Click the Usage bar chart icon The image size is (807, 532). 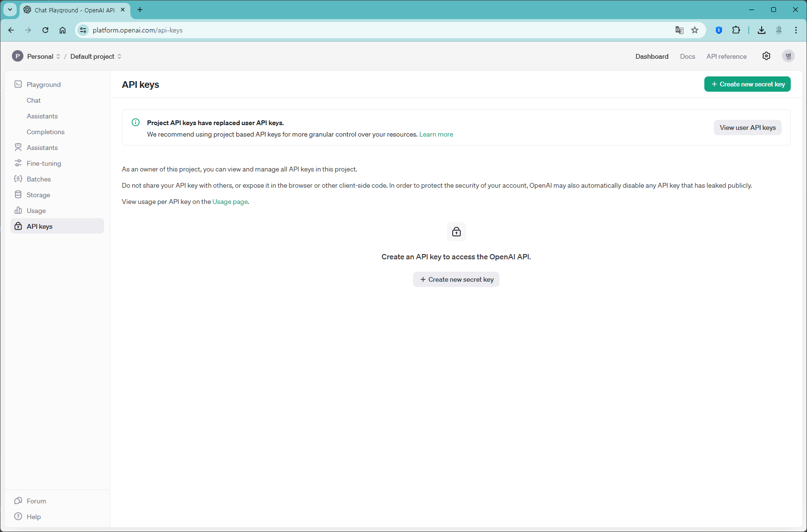(18, 210)
